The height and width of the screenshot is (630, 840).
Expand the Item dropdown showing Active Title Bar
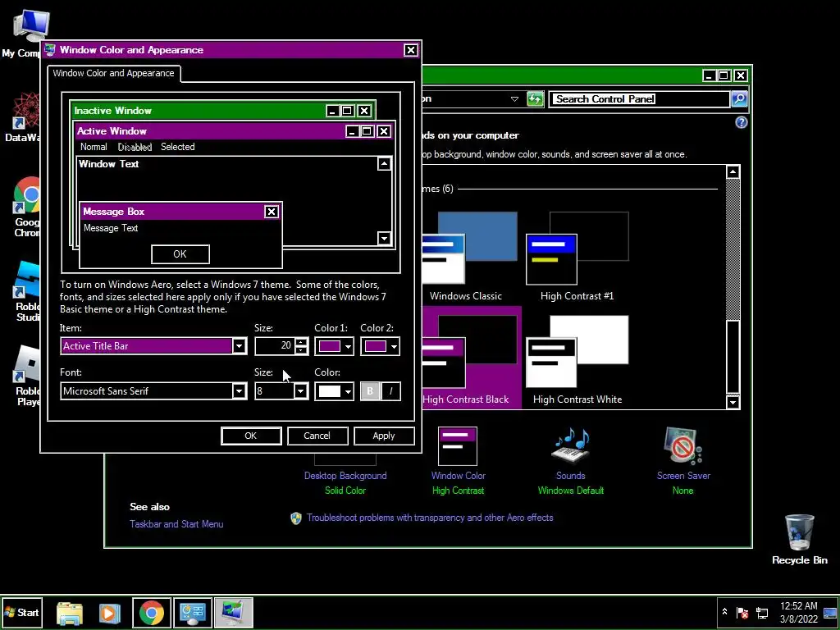click(x=240, y=346)
